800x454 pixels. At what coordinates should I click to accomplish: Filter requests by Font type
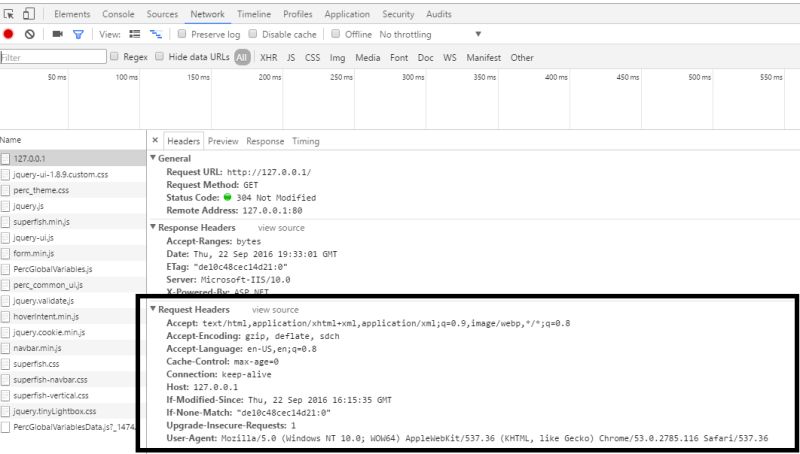(x=398, y=58)
